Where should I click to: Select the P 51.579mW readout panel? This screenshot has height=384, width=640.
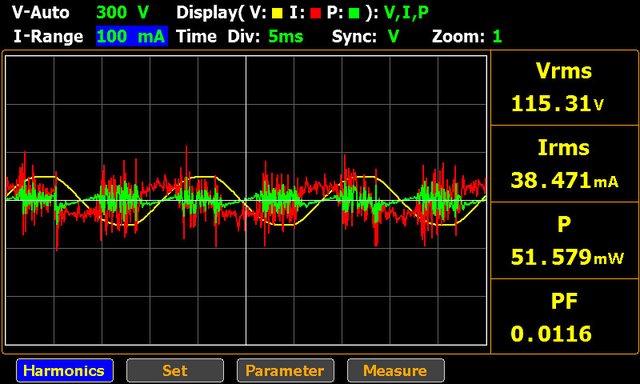(x=565, y=240)
